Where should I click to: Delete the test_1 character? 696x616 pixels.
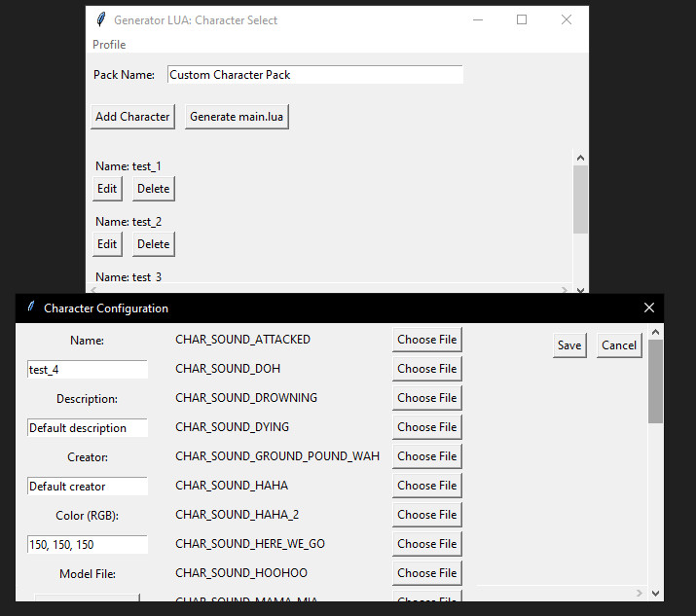(153, 189)
